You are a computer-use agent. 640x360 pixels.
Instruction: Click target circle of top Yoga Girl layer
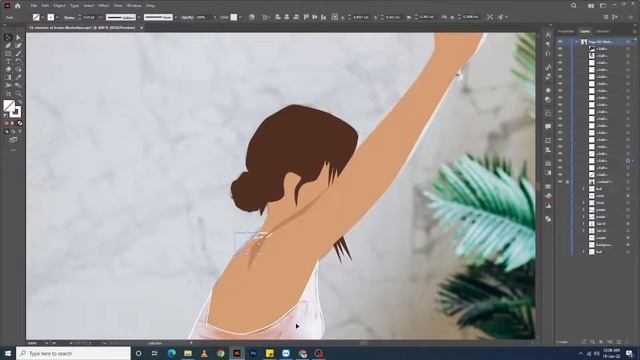628,42
